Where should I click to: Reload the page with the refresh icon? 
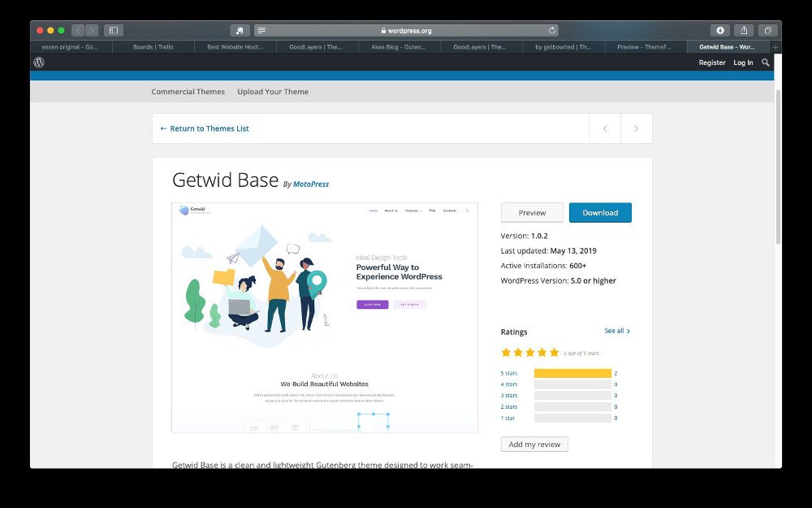pyautogui.click(x=552, y=31)
